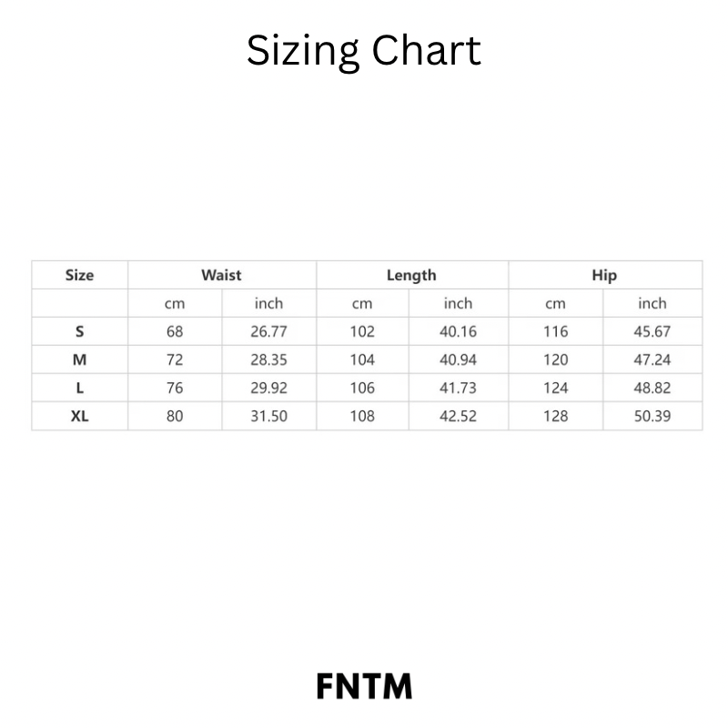Viewport: 728px width, 728px height.
Task: Click the 26.77 inch waist cell
Action: pyautogui.click(x=268, y=331)
